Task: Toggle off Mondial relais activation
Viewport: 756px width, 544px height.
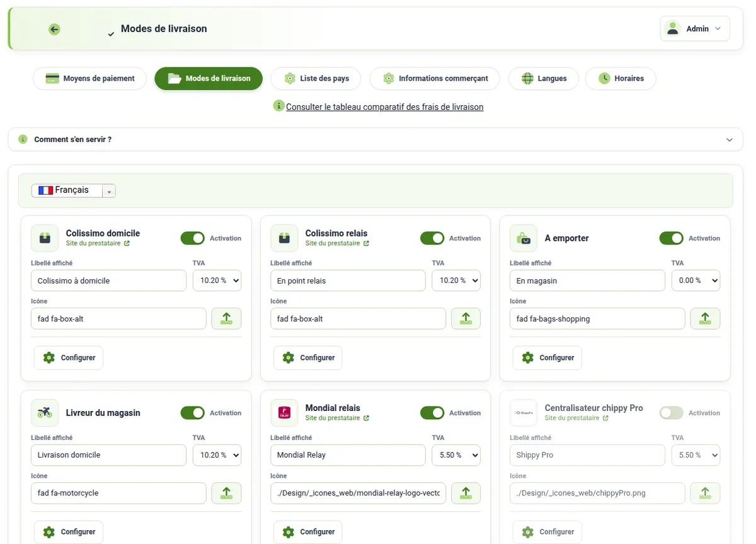Action: (432, 413)
